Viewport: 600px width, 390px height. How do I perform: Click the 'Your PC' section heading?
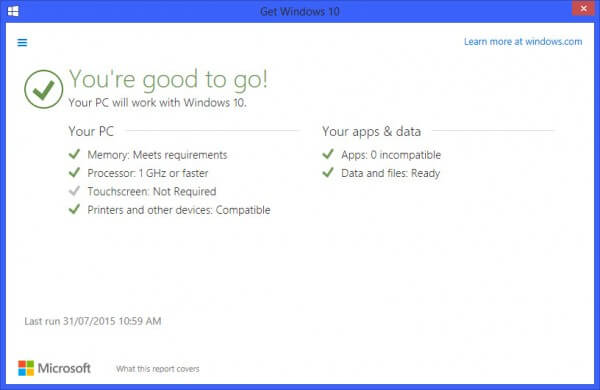[x=91, y=131]
